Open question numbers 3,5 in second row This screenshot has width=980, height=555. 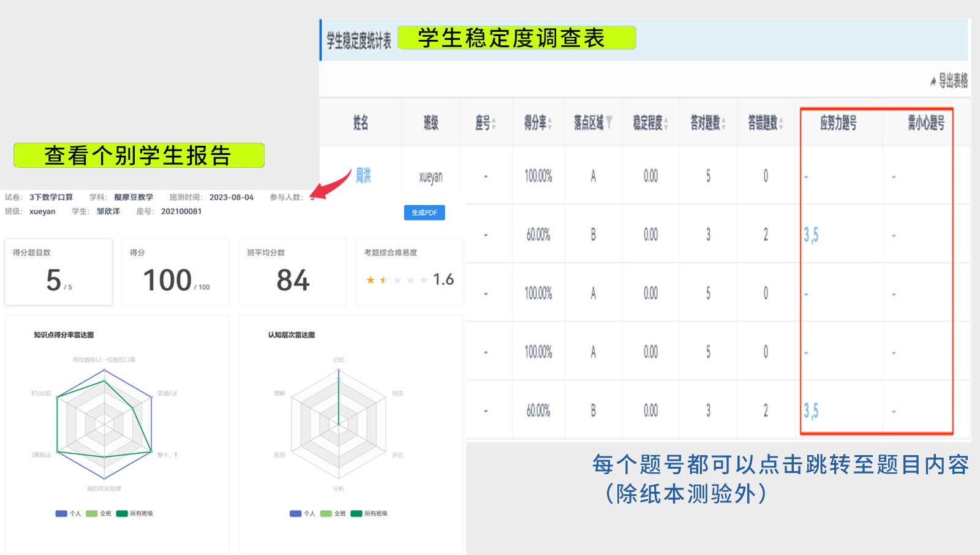point(811,235)
